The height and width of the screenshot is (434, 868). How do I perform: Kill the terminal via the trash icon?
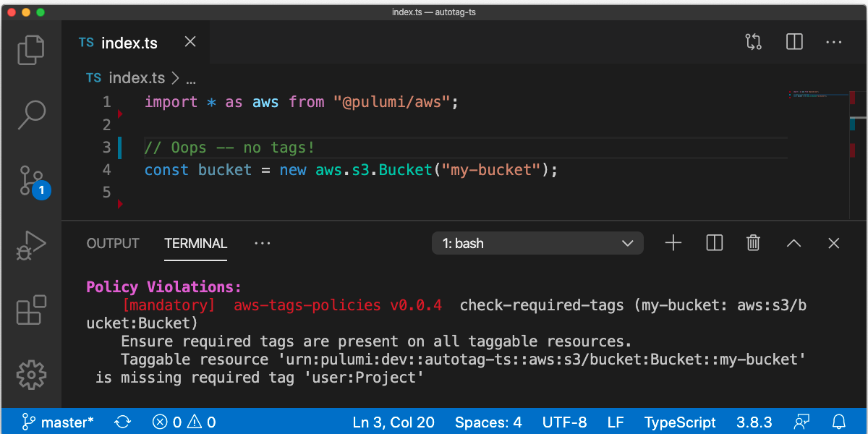pyautogui.click(x=753, y=243)
